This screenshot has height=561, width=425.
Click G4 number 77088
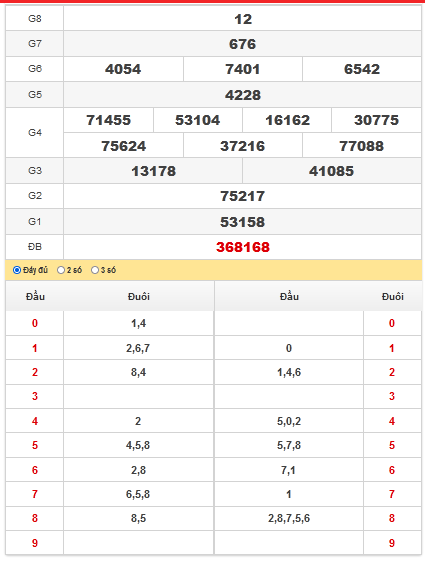[x=362, y=146]
